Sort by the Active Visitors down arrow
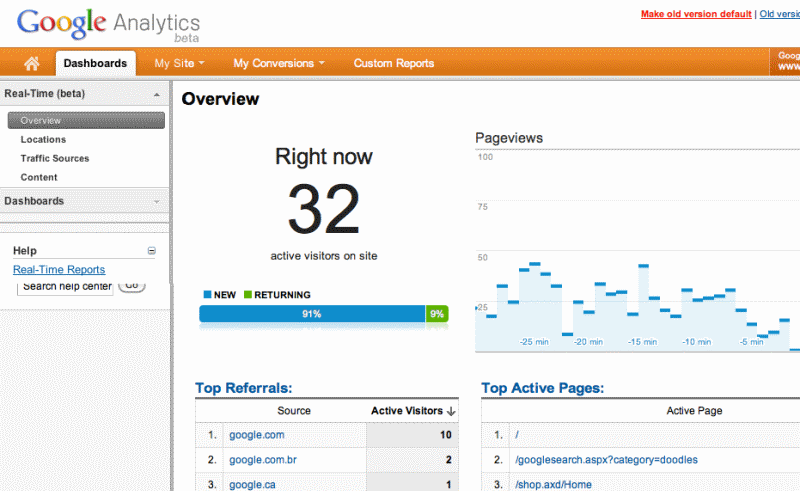Viewport: 800px width, 491px height. click(451, 411)
